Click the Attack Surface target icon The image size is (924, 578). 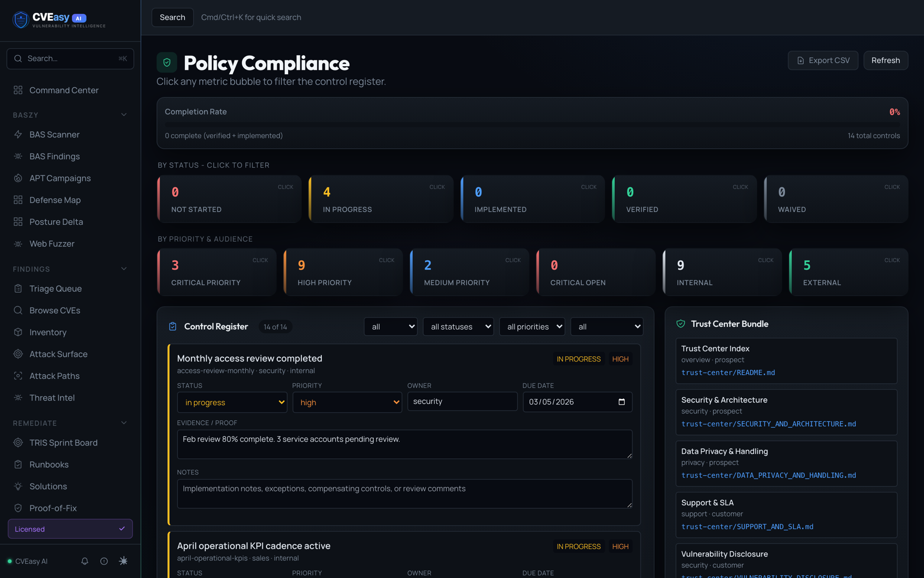click(18, 354)
